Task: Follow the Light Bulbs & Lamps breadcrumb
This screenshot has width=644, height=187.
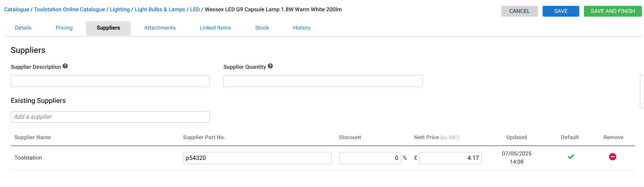Action: click(160, 9)
